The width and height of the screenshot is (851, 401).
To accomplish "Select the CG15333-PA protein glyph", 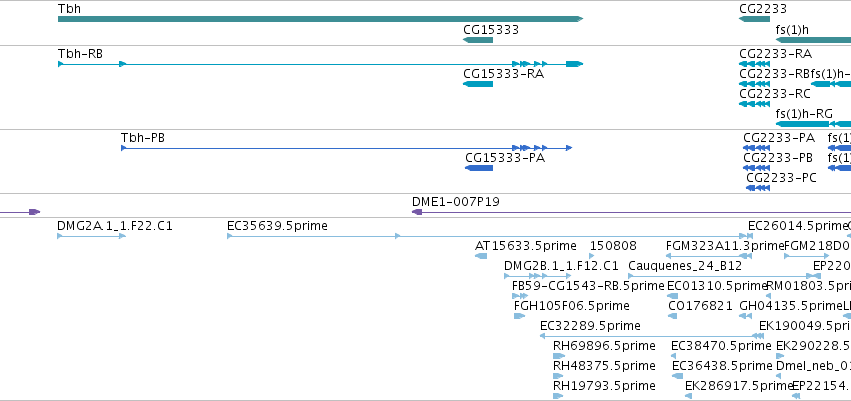I will (x=479, y=168).
